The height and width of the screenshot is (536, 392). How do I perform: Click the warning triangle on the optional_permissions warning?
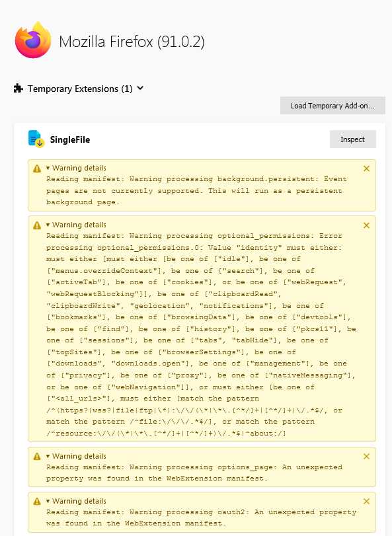click(37, 225)
